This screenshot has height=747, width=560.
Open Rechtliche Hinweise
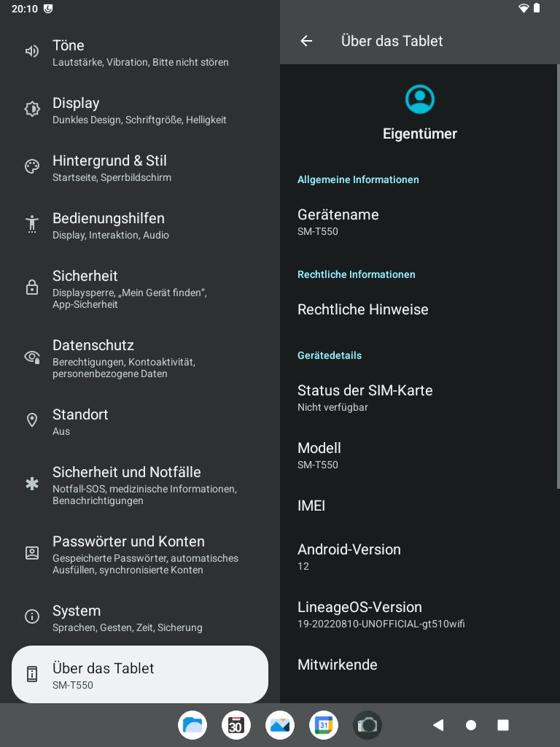[x=419, y=309]
